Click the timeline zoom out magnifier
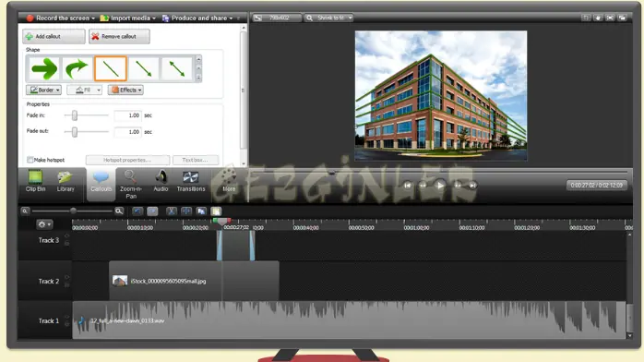 25,211
